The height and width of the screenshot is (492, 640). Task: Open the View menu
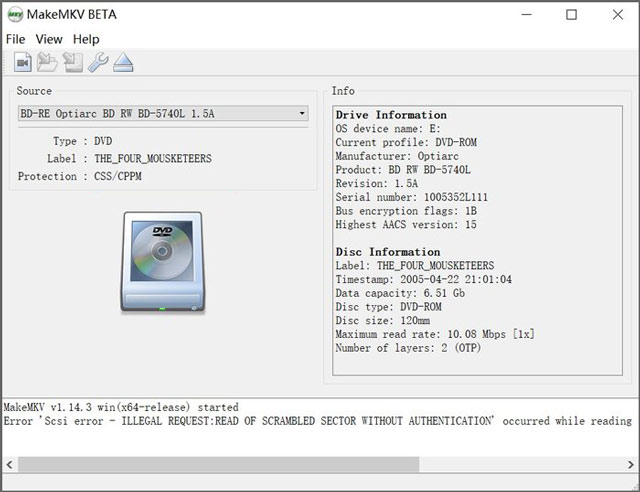[49, 39]
